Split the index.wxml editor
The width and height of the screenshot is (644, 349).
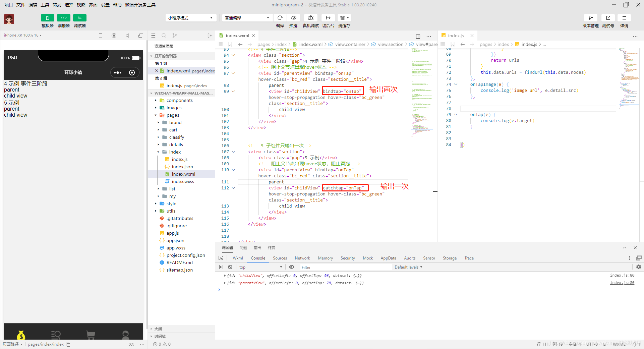tap(418, 36)
